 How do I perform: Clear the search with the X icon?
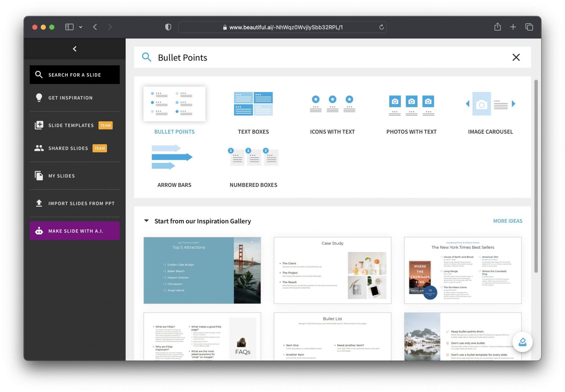[516, 57]
